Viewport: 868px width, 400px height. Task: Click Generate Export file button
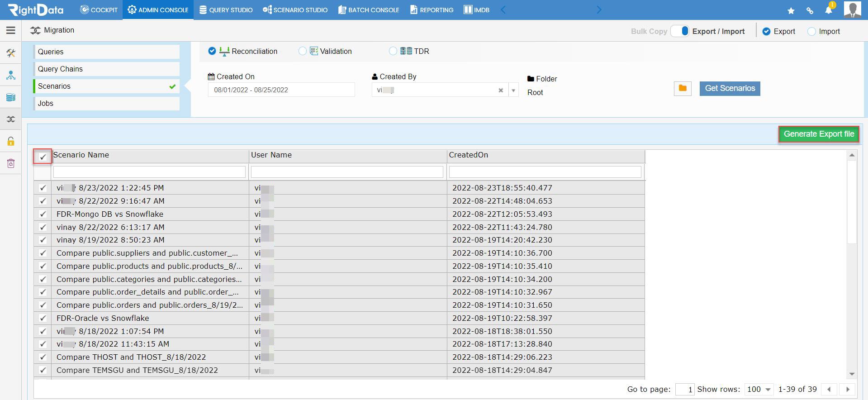click(x=819, y=134)
